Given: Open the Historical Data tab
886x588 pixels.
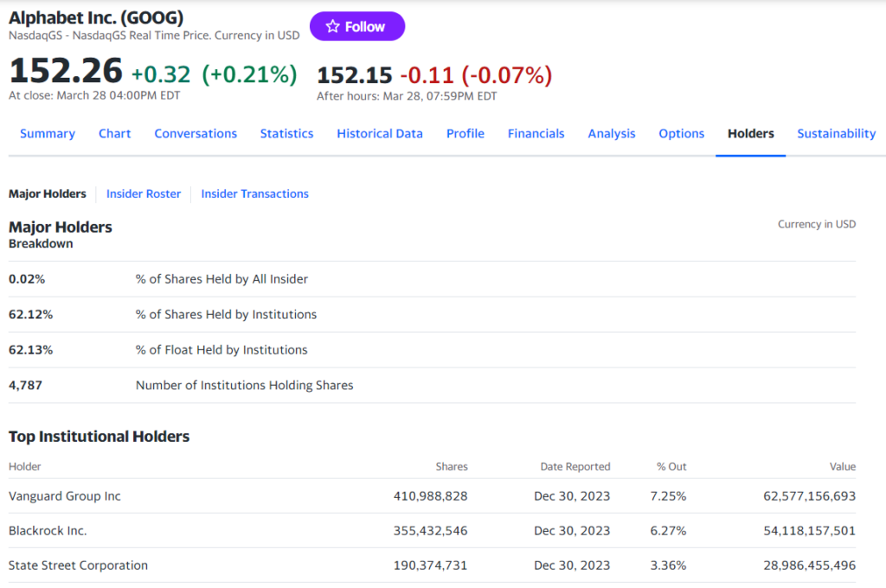Looking at the screenshot, I should coord(380,134).
